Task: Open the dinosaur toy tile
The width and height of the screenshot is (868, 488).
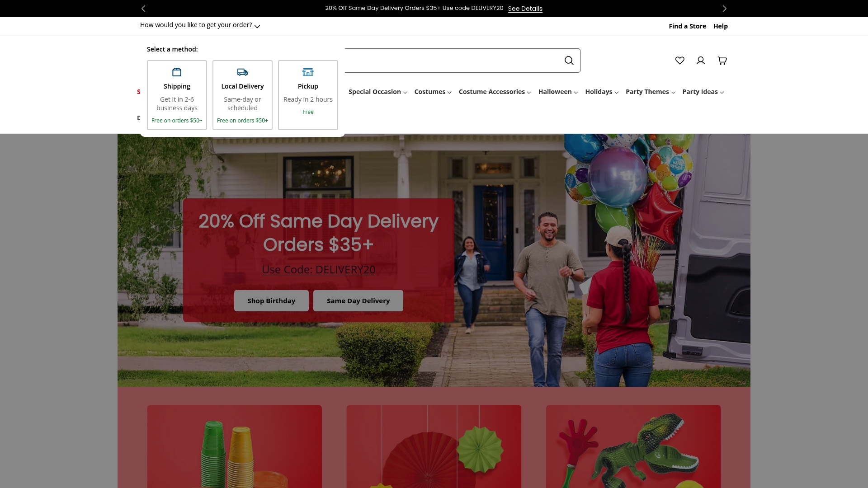Action: [633, 446]
